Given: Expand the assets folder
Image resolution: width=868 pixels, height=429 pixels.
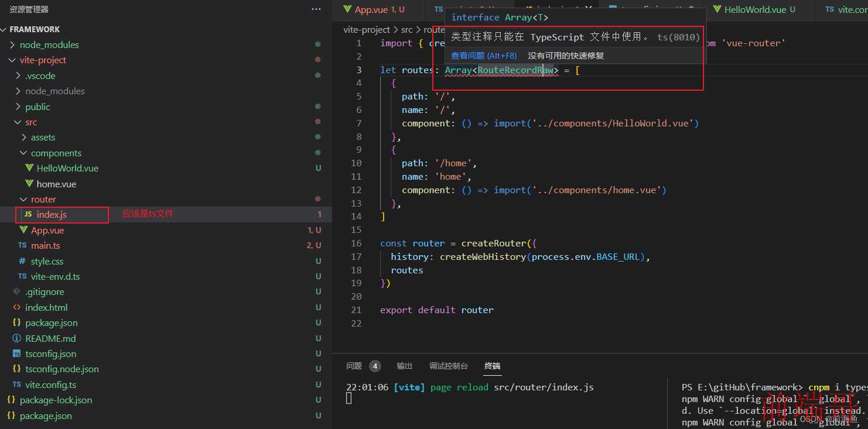Looking at the screenshot, I should click(x=24, y=138).
